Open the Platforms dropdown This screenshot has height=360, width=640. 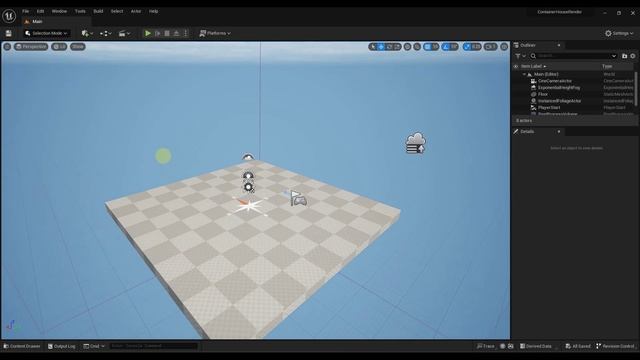pyautogui.click(x=215, y=33)
